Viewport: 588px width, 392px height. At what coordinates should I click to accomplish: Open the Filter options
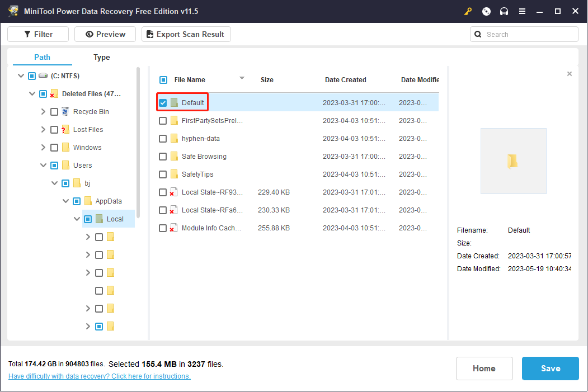tap(38, 34)
